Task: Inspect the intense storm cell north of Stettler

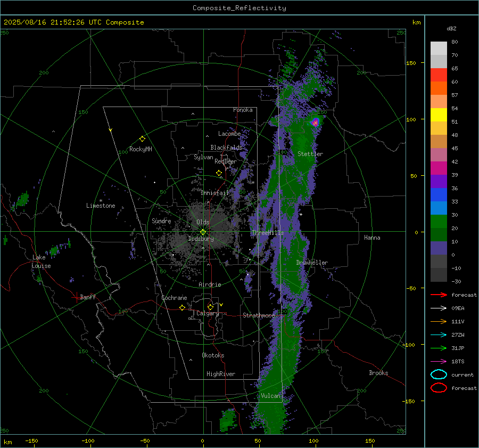Action: coord(315,123)
